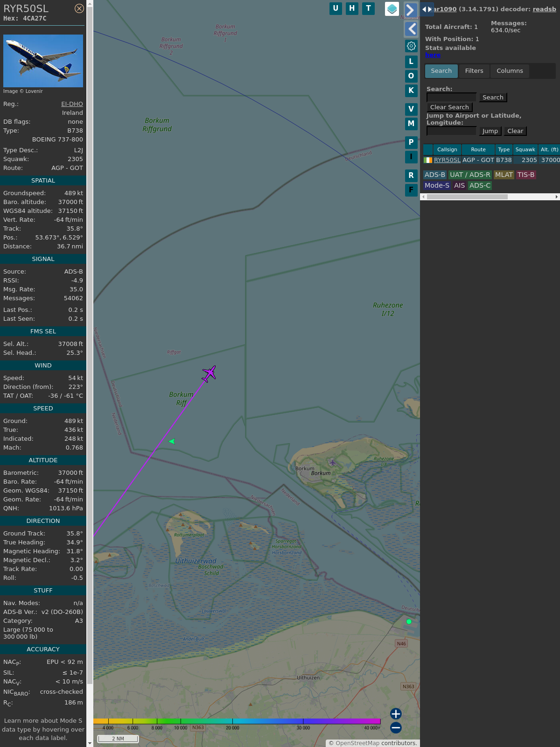The width and height of the screenshot is (560, 747).
Task: Click the Clear Search button
Action: coord(449,107)
